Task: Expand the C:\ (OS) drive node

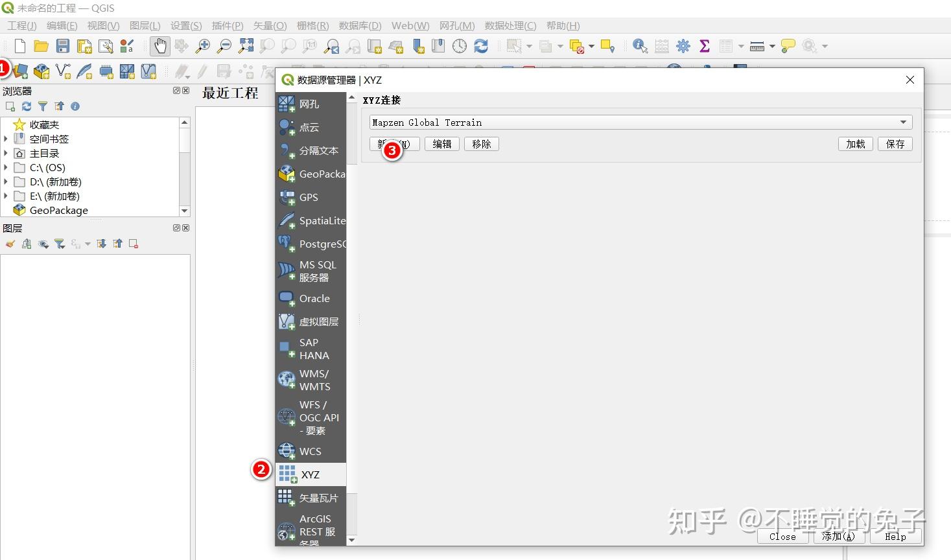Action: 6,167
